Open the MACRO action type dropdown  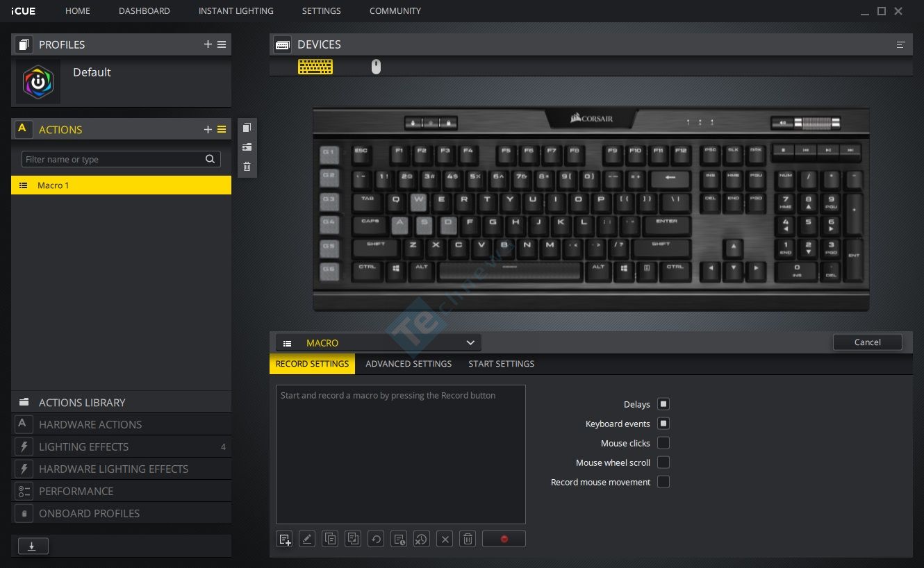click(378, 343)
